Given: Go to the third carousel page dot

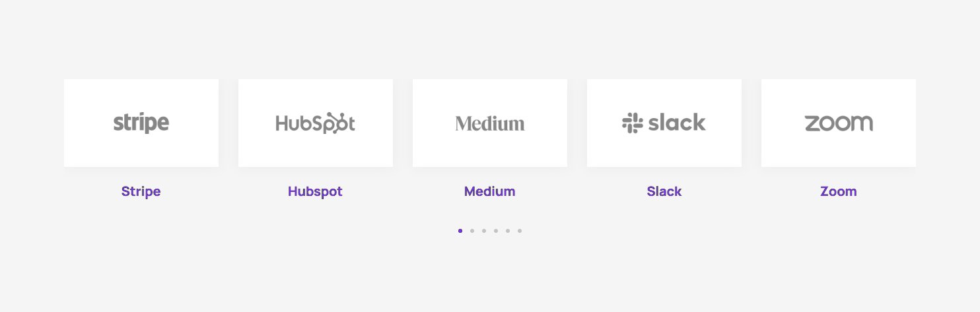Looking at the screenshot, I should pyautogui.click(x=484, y=231).
